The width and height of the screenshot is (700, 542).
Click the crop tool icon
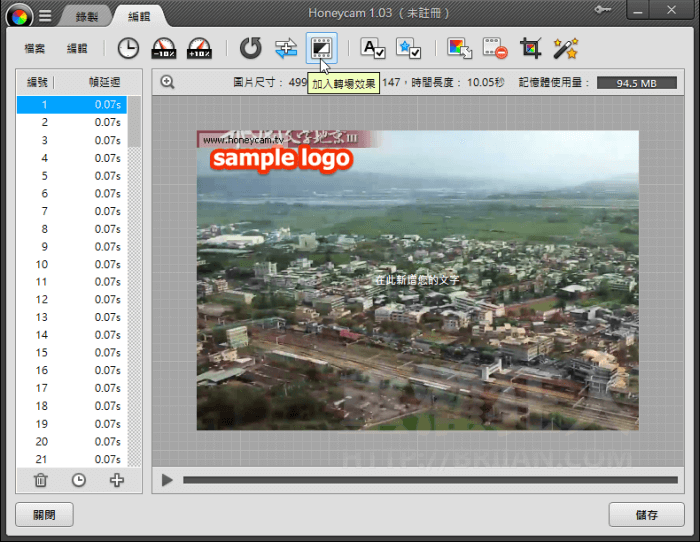[x=530, y=48]
